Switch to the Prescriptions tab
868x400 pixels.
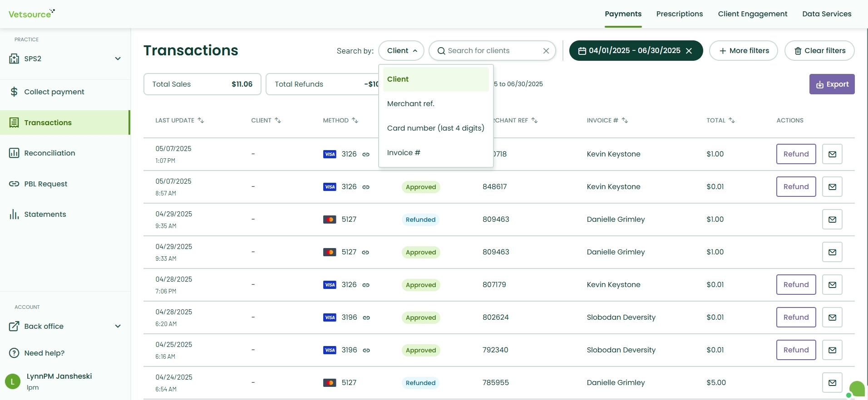click(679, 14)
